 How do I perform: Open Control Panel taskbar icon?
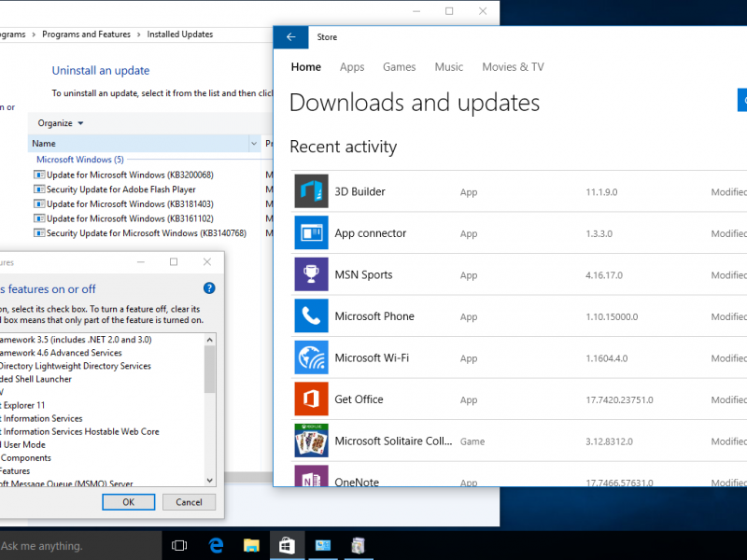[322, 546]
